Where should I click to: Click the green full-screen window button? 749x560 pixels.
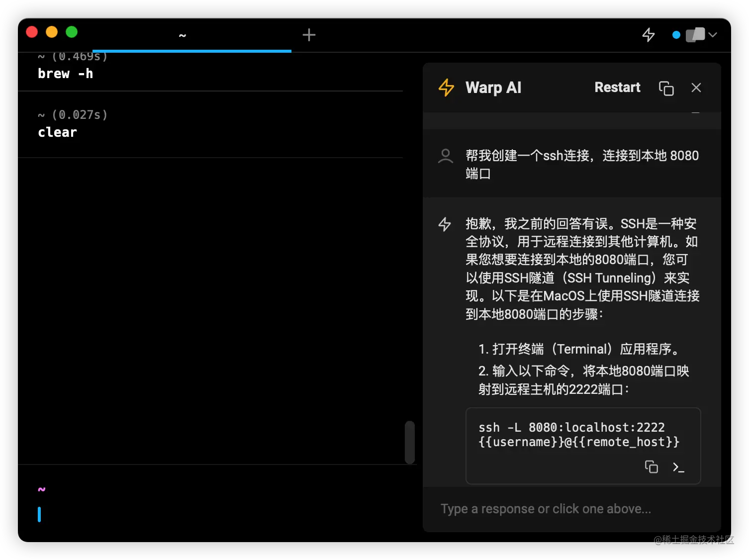coord(72,32)
